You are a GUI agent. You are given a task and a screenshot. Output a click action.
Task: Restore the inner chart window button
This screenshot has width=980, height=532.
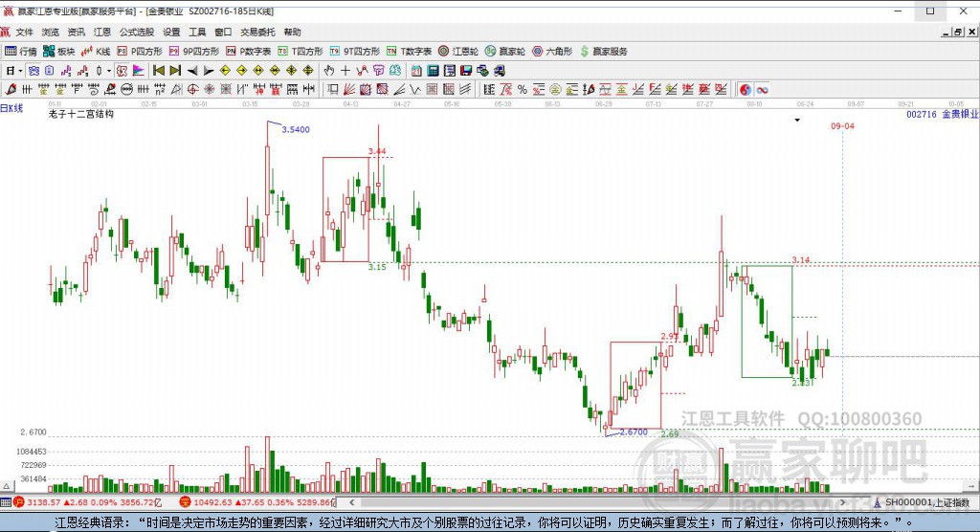point(957,33)
